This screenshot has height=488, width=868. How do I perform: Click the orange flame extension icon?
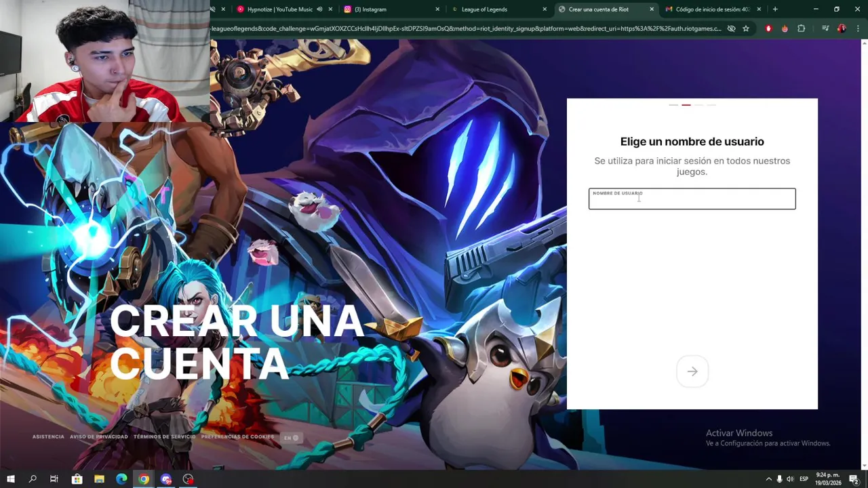[x=785, y=28]
